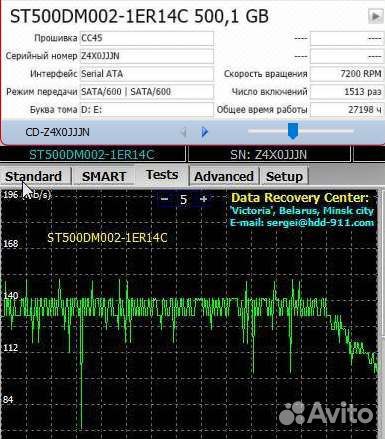The image size is (385, 439).
Task: Decrease graph scale with minus button
Action: click(164, 199)
